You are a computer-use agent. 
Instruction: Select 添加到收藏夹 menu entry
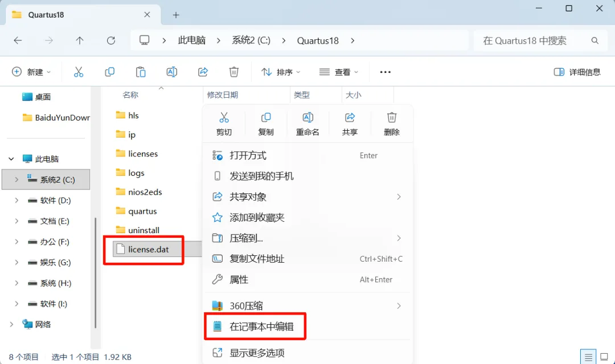[308, 217]
